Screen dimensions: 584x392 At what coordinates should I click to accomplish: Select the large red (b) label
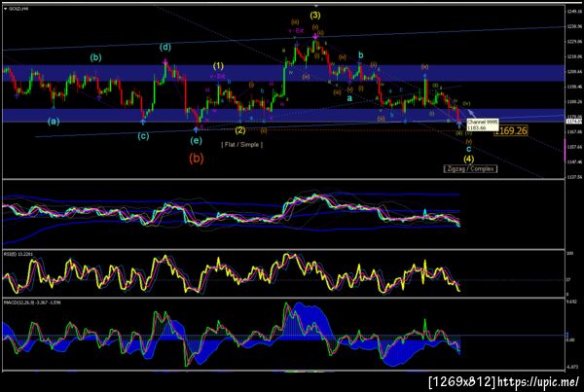point(197,159)
